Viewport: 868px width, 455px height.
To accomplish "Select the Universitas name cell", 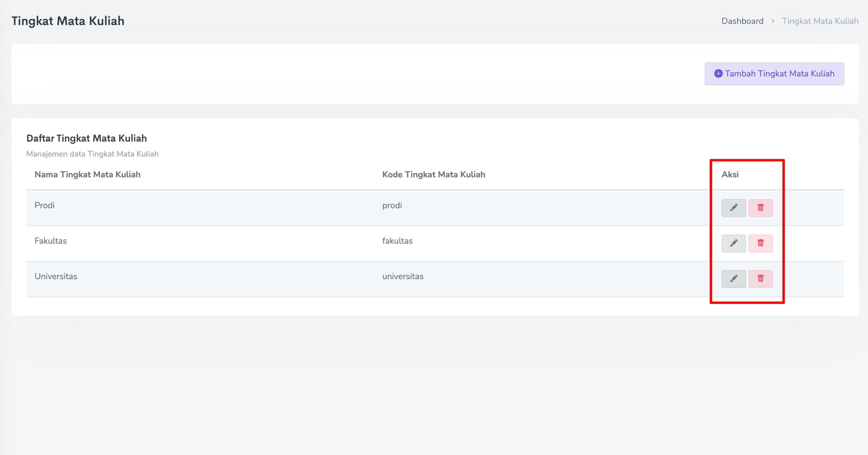I will [56, 276].
